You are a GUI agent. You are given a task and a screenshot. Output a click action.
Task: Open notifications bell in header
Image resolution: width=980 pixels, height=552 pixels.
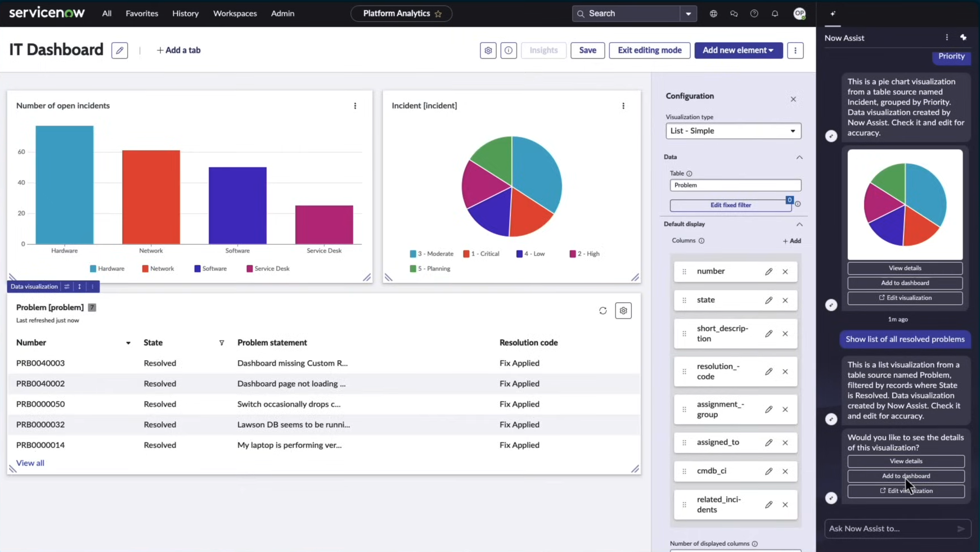pyautogui.click(x=775, y=13)
